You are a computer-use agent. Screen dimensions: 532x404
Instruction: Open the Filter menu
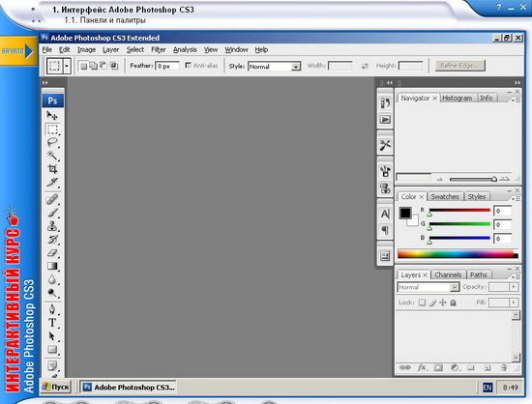159,50
